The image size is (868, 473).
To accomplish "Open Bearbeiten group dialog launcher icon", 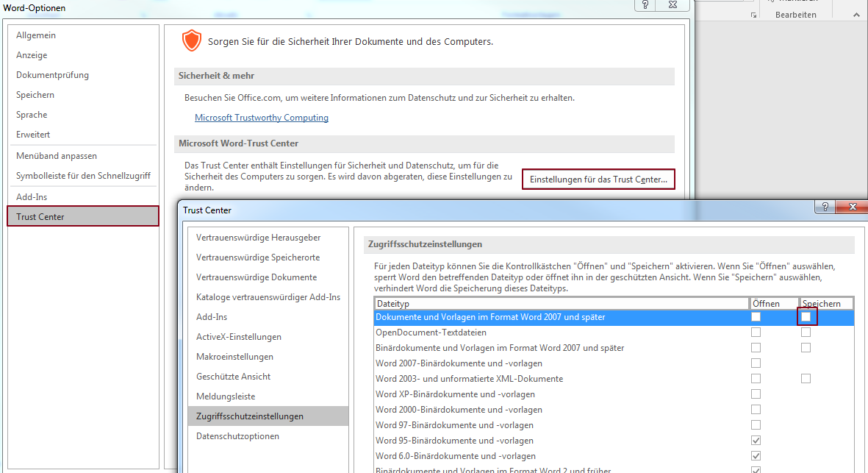I will click(753, 15).
